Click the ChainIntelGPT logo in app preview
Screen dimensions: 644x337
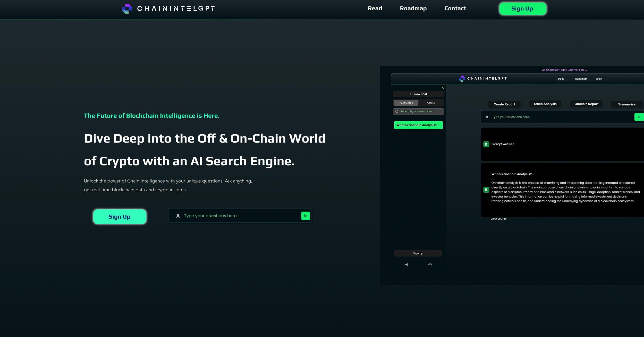pyautogui.click(x=483, y=78)
